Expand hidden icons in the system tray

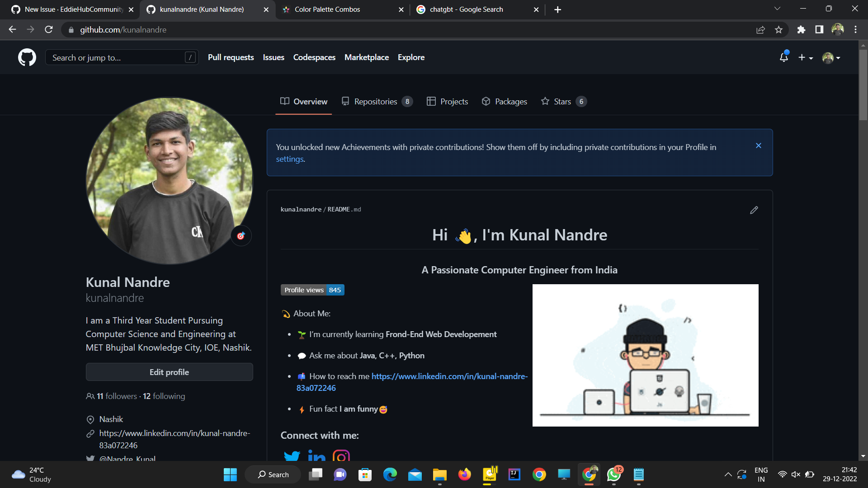coord(728,474)
